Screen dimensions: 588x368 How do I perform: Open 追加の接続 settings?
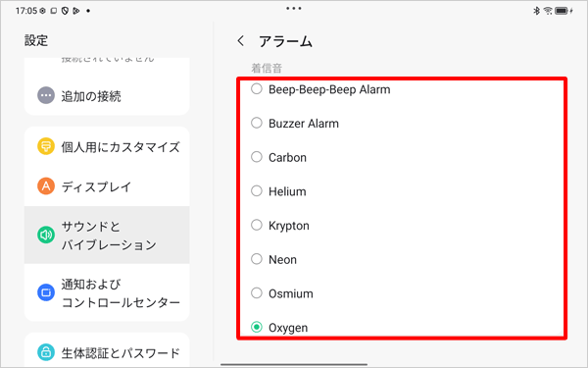pyautogui.click(x=107, y=96)
